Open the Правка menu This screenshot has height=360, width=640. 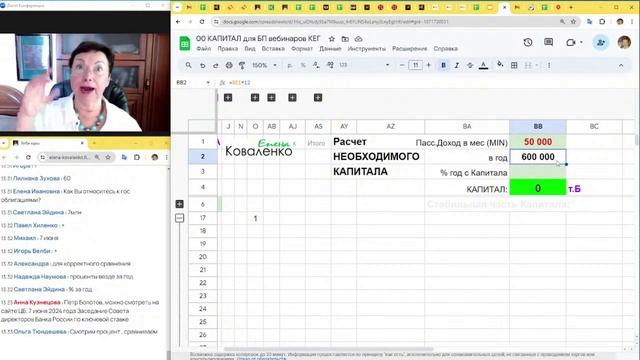[227, 49]
